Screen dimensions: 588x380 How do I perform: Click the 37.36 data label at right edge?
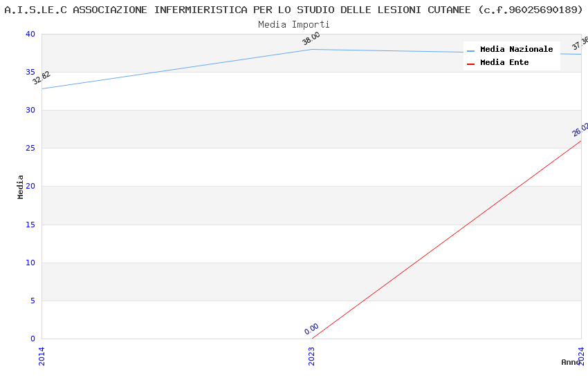tap(580, 44)
